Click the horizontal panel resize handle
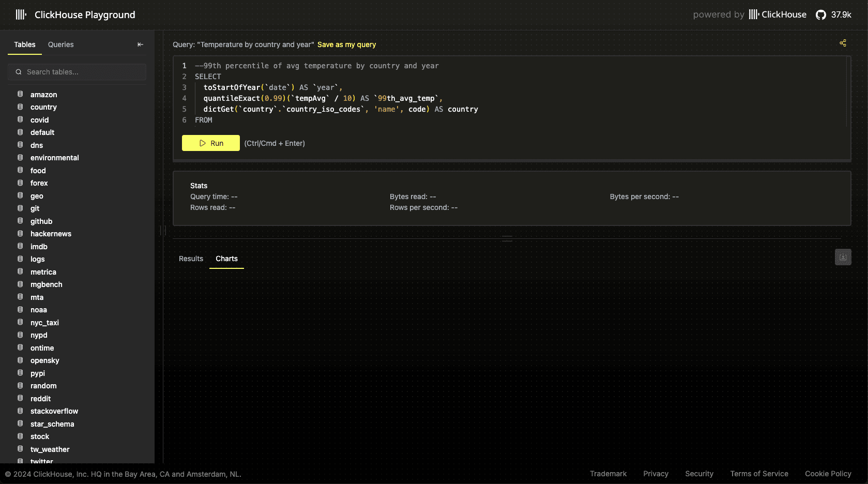 point(507,238)
